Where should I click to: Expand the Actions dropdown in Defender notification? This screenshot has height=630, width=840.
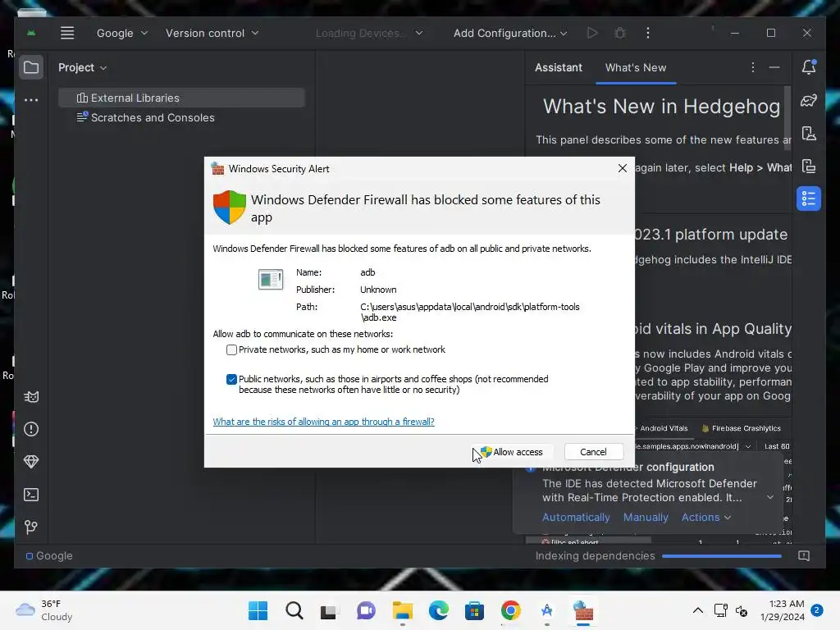pyautogui.click(x=706, y=518)
